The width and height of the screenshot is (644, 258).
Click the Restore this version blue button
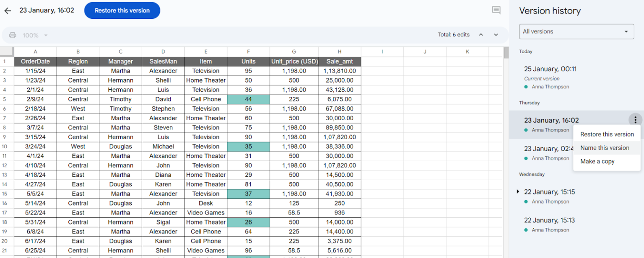pyautogui.click(x=122, y=10)
